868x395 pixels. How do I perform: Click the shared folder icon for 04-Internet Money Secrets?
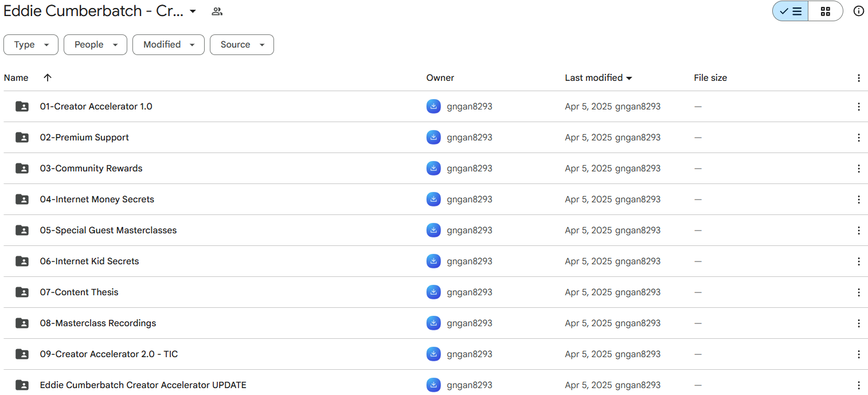tap(22, 200)
